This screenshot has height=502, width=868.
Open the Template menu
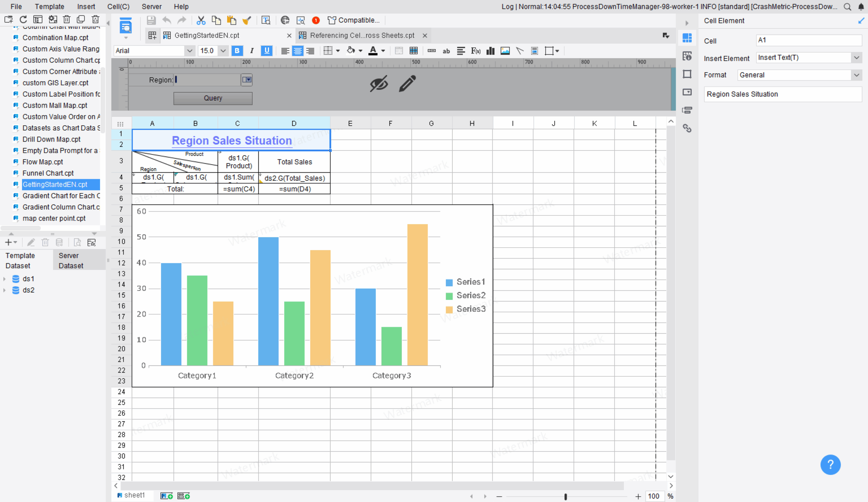[x=50, y=6]
